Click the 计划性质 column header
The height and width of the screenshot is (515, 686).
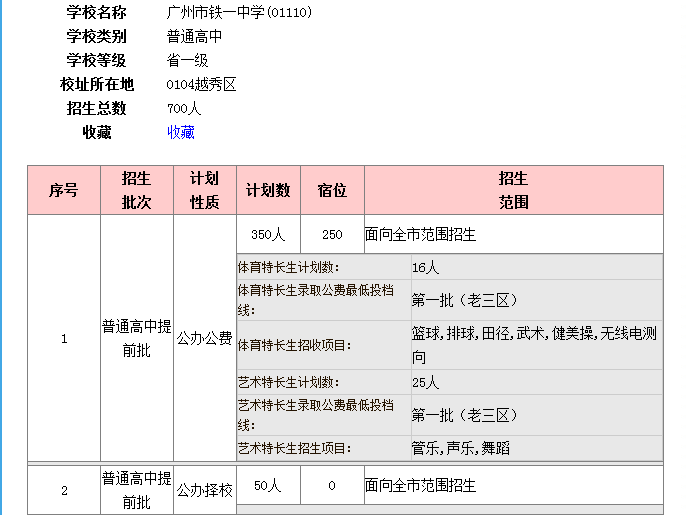[205, 190]
